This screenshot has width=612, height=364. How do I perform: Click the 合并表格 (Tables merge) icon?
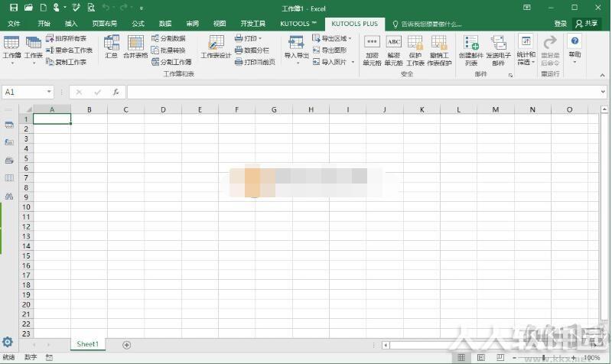[135, 47]
